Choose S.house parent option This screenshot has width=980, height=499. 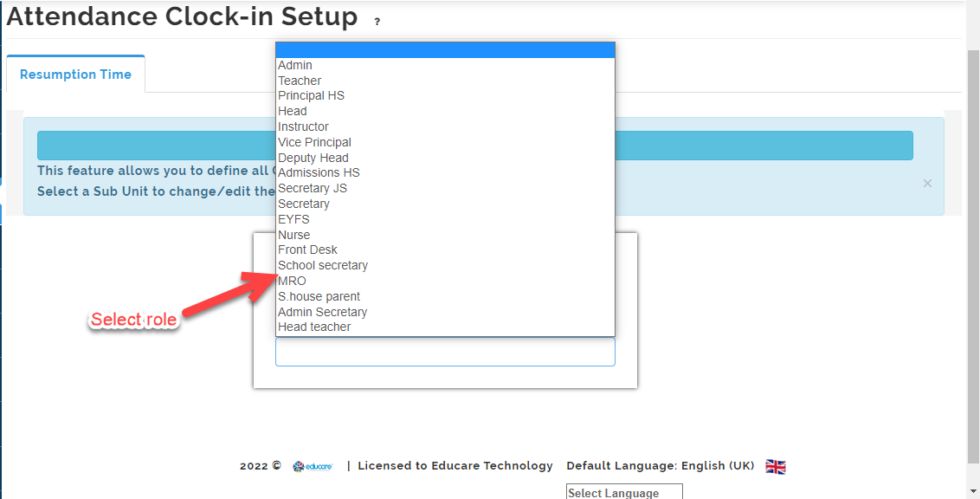(x=445, y=296)
